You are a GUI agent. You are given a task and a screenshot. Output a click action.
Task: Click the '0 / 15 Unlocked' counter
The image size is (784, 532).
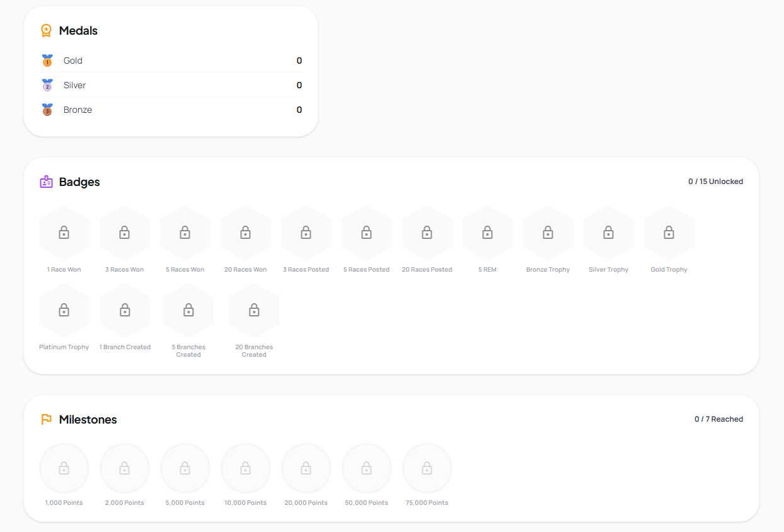[x=715, y=182]
